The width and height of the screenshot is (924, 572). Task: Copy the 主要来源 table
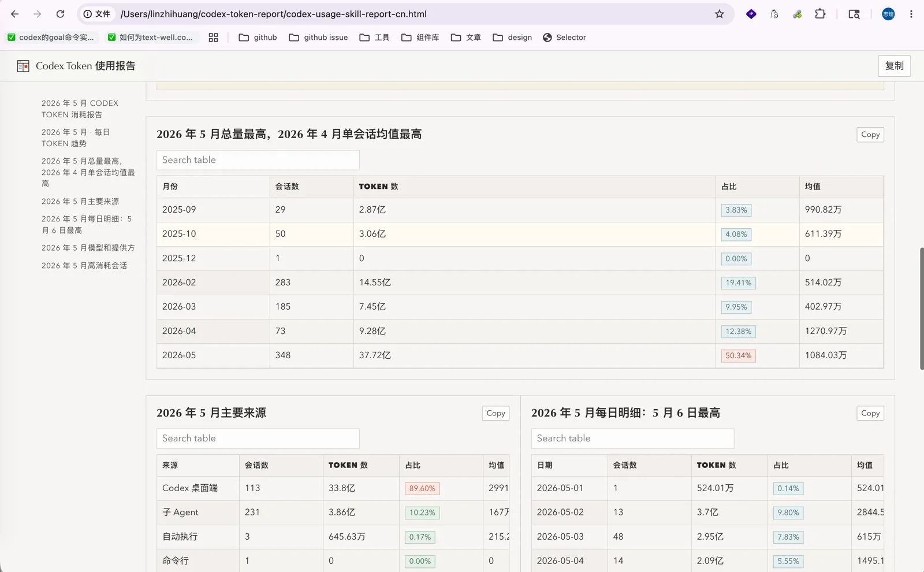coord(495,413)
